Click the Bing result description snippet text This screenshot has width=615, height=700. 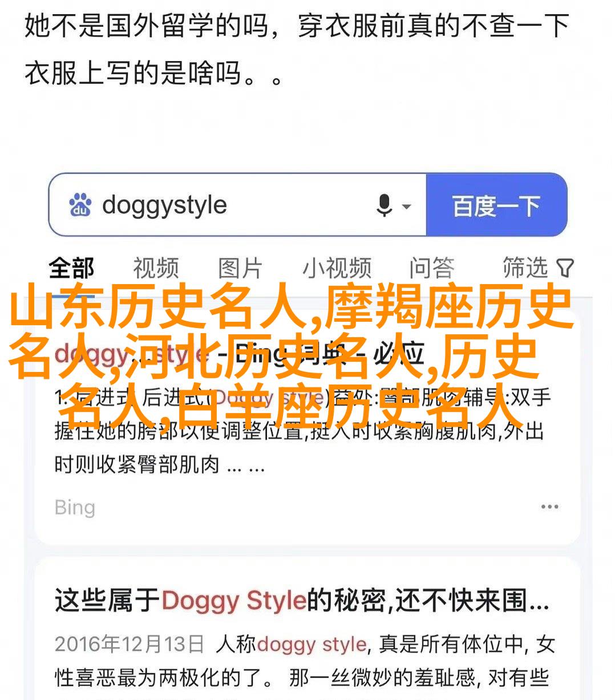point(302,431)
